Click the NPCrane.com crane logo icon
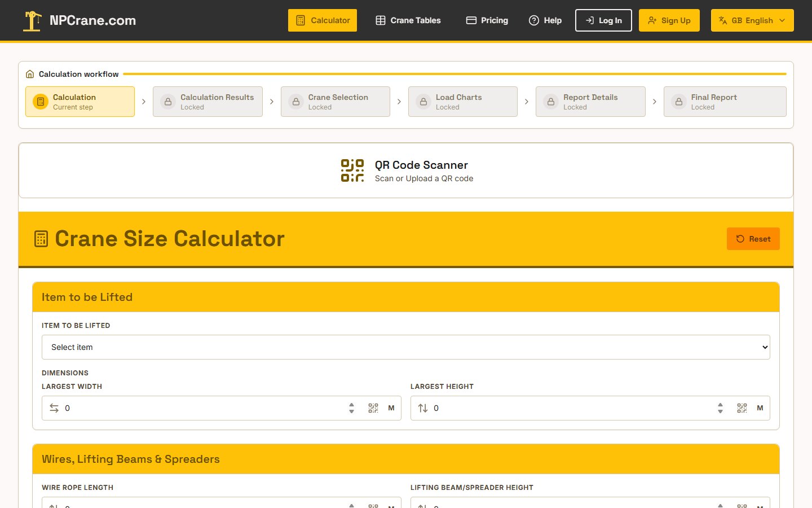The height and width of the screenshot is (508, 812). (32, 21)
